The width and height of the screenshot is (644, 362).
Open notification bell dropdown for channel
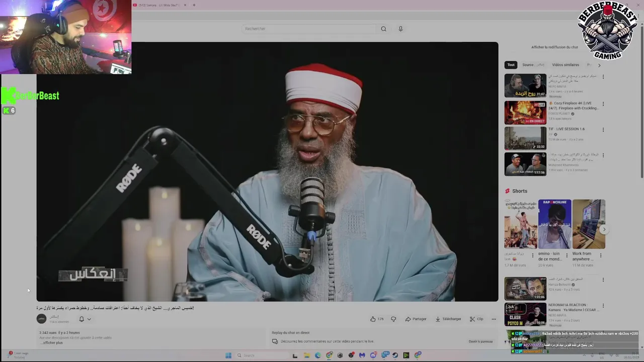tap(85, 319)
